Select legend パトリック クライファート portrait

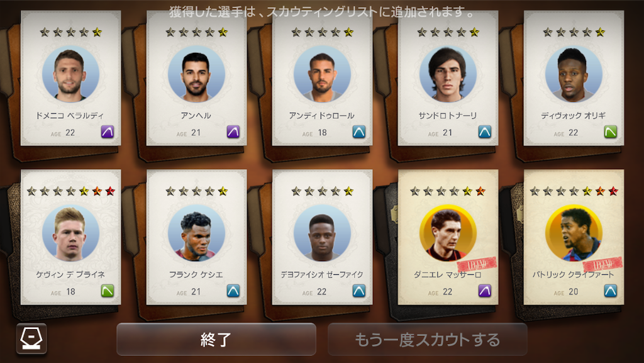click(574, 233)
